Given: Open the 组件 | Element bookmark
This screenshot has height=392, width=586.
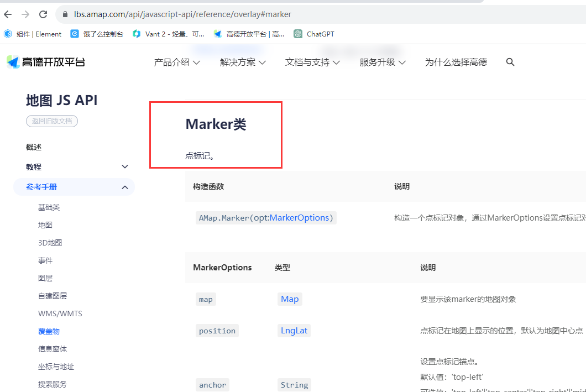Looking at the screenshot, I should pyautogui.click(x=33, y=34).
